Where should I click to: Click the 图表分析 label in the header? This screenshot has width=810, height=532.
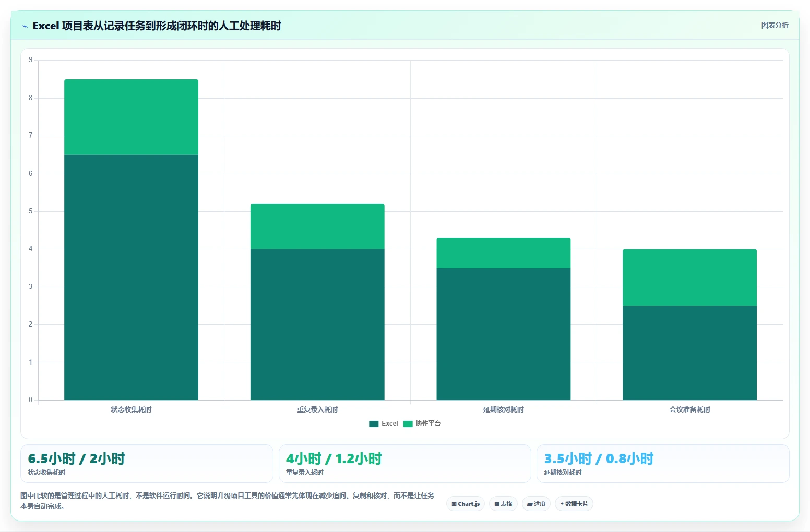pos(775,25)
